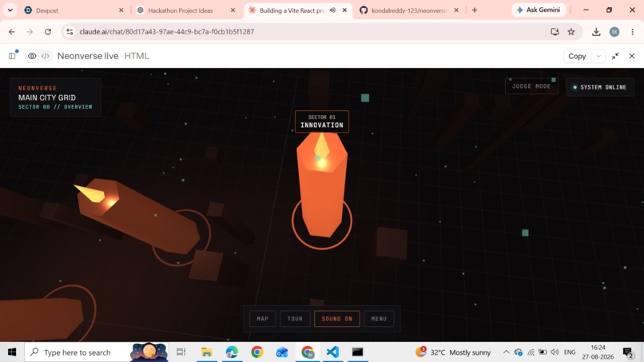Open the tab search dropdown arrow
The image size is (644, 362).
pos(10,10)
